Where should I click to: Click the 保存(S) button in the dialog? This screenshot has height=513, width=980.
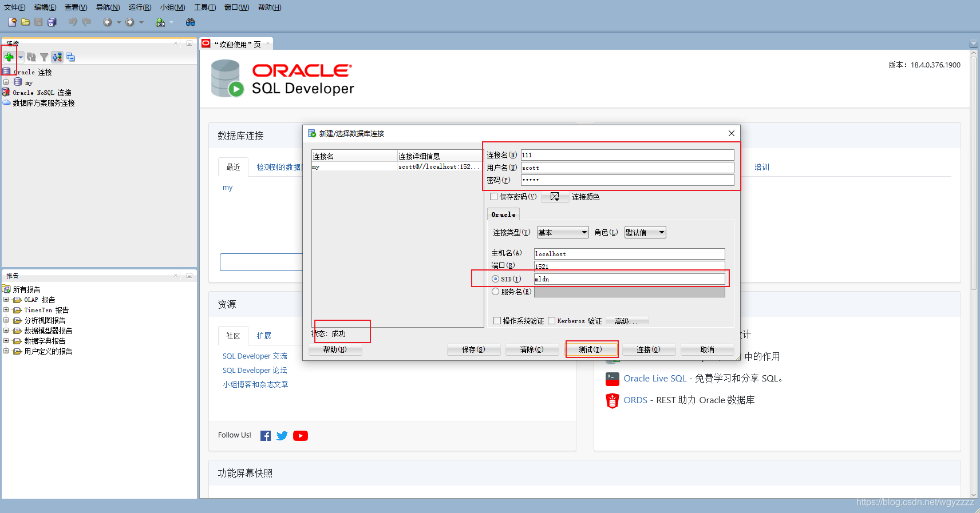pos(473,349)
